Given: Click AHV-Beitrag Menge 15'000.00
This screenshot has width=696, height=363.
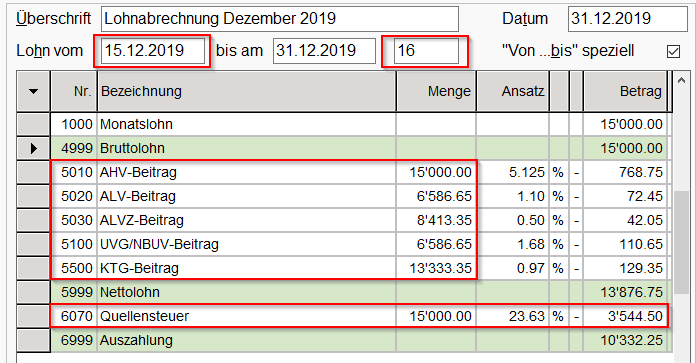Looking at the screenshot, I should pyautogui.click(x=440, y=172).
